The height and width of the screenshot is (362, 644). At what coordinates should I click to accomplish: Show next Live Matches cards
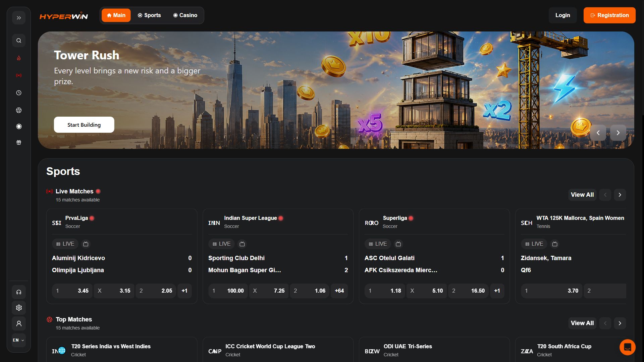[620, 195]
